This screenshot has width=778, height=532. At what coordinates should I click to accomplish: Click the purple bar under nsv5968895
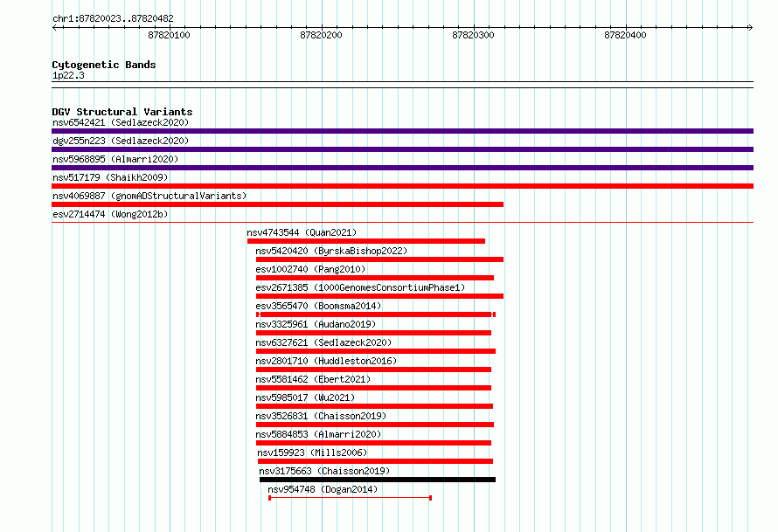coord(402,168)
